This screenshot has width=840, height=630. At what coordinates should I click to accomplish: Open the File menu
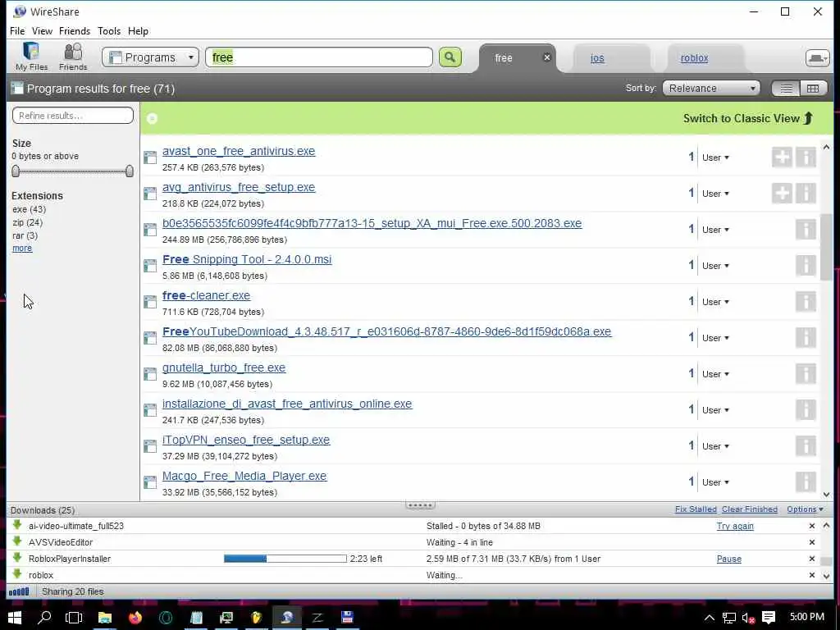point(17,31)
